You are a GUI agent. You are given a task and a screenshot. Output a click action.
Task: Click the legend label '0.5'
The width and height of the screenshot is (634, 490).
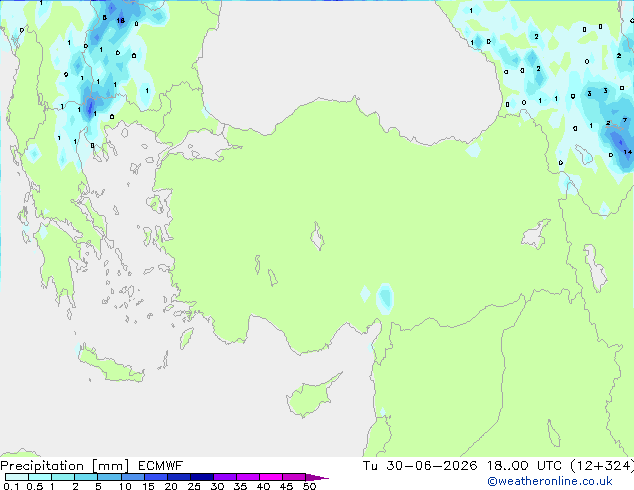tap(35, 486)
